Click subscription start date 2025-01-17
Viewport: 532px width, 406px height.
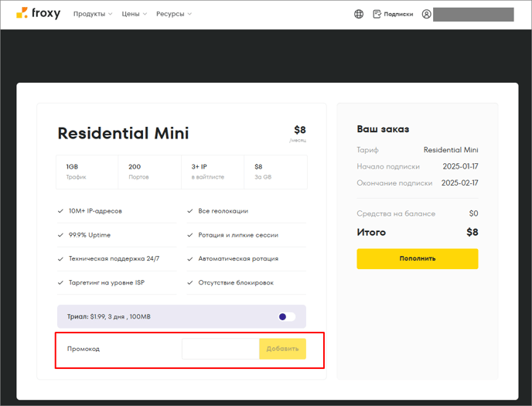click(460, 166)
